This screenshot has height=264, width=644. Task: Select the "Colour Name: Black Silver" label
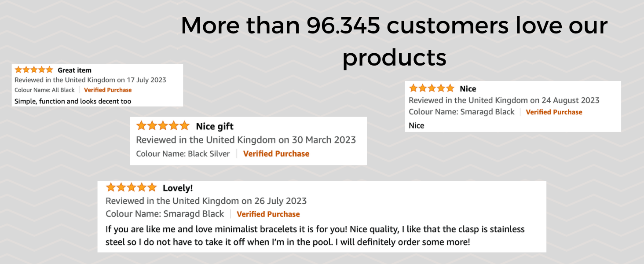point(183,154)
